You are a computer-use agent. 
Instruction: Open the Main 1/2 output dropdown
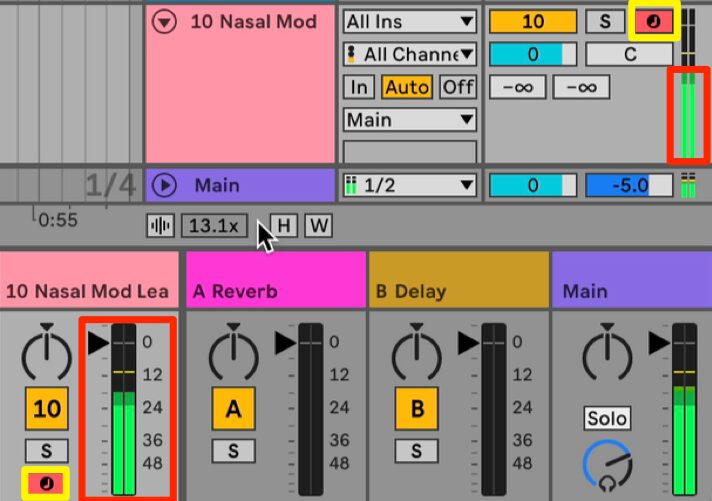pos(410,185)
